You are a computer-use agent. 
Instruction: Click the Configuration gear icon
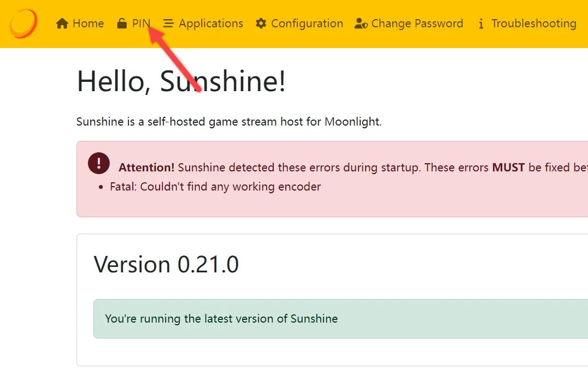click(261, 23)
